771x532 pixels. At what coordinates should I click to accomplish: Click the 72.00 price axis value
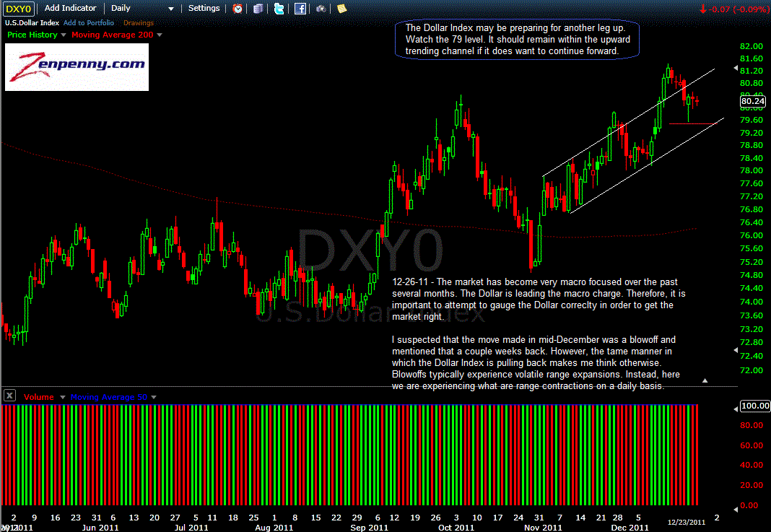tap(752, 370)
